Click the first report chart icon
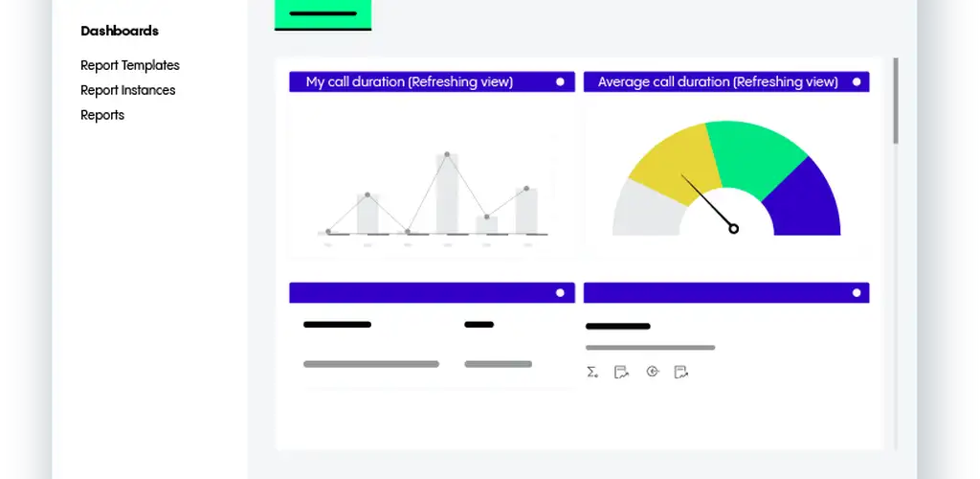This screenshot has height=479, width=980. 621,372
